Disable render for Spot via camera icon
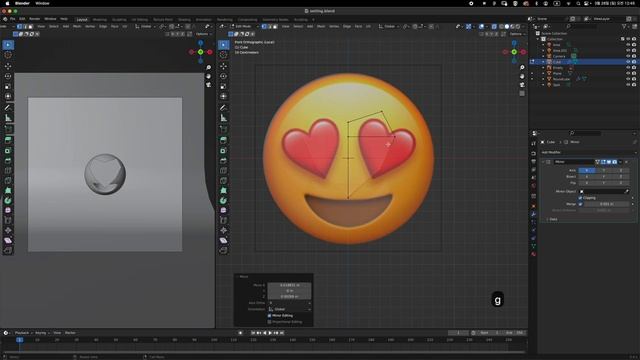This screenshot has width=640, height=360. click(634, 84)
